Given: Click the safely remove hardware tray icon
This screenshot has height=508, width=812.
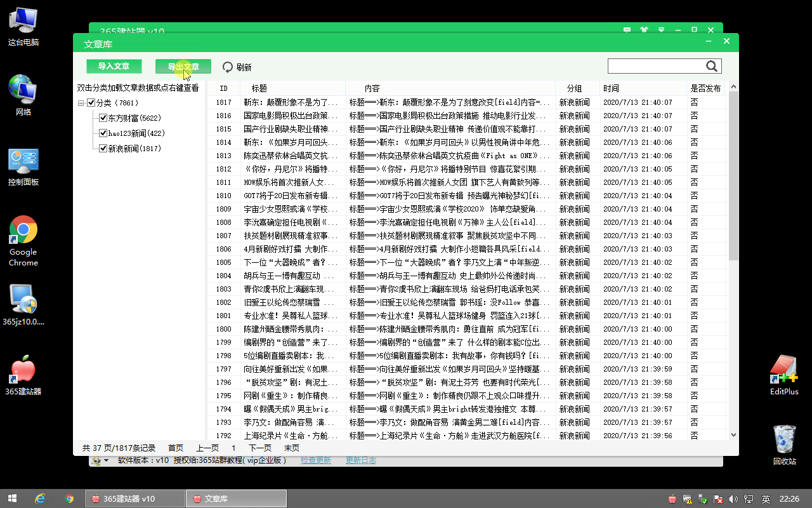Looking at the screenshot, I should tap(702, 499).
